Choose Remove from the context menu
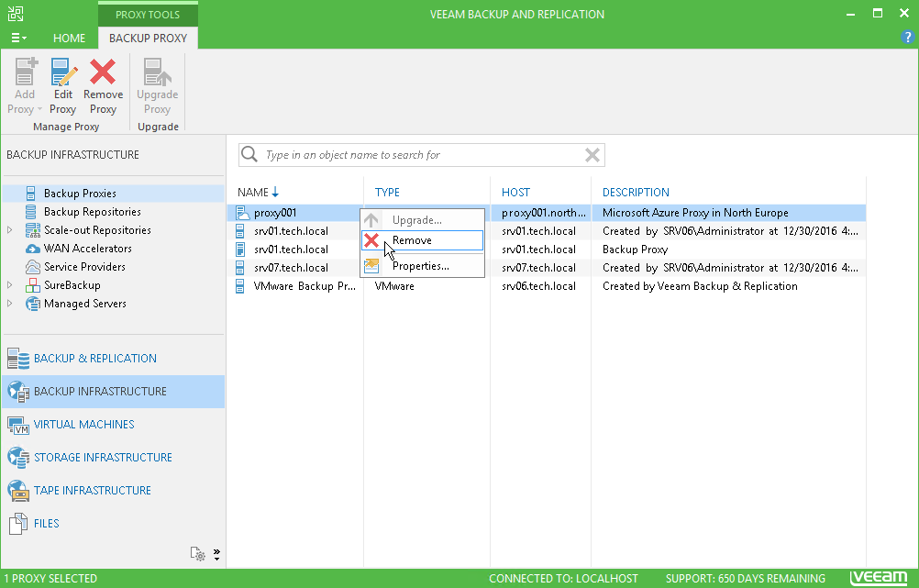The width and height of the screenshot is (919, 588). coord(422,240)
